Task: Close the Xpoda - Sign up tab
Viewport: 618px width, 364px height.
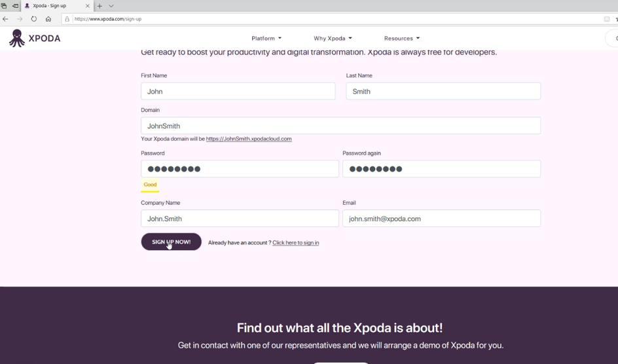Action: tap(88, 6)
